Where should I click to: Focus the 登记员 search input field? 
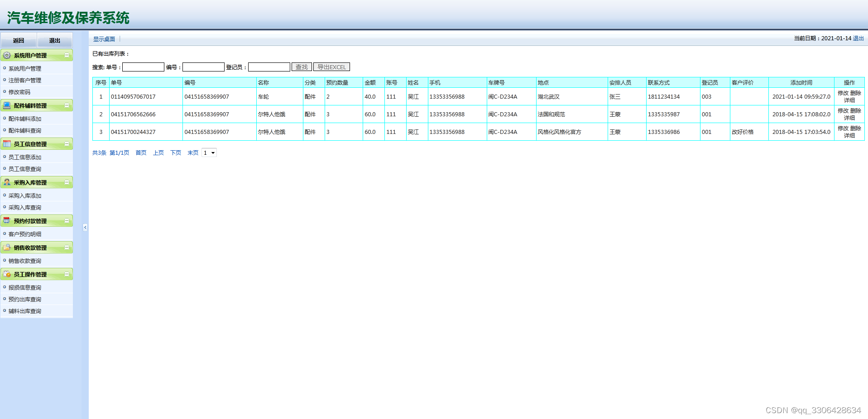tap(269, 67)
